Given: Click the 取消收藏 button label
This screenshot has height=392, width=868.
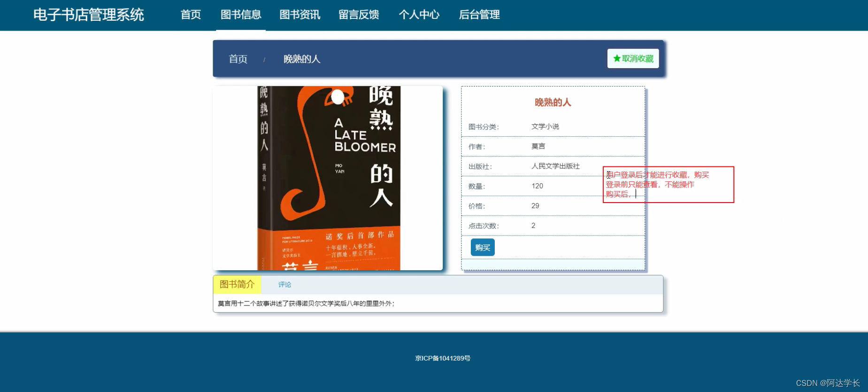Looking at the screenshot, I should (x=638, y=59).
